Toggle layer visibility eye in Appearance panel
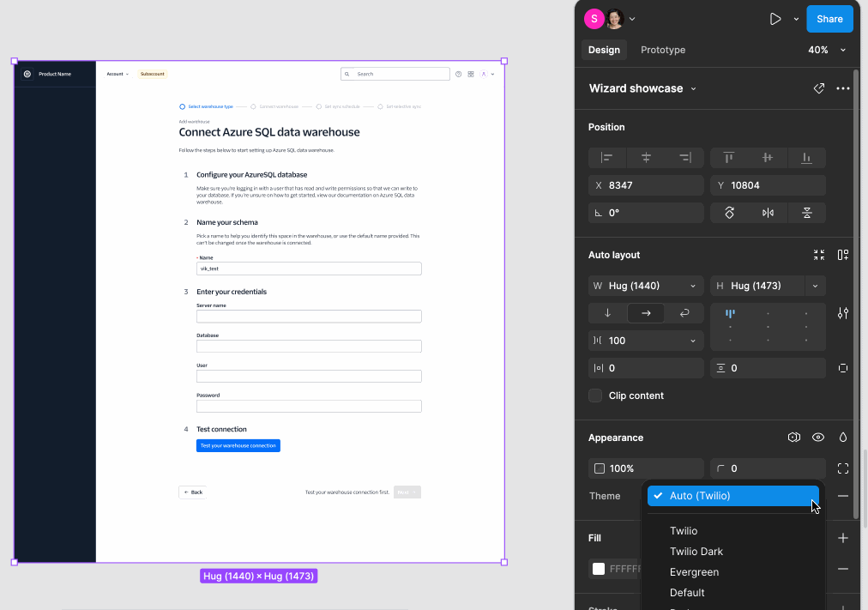This screenshot has width=868, height=610. [817, 437]
